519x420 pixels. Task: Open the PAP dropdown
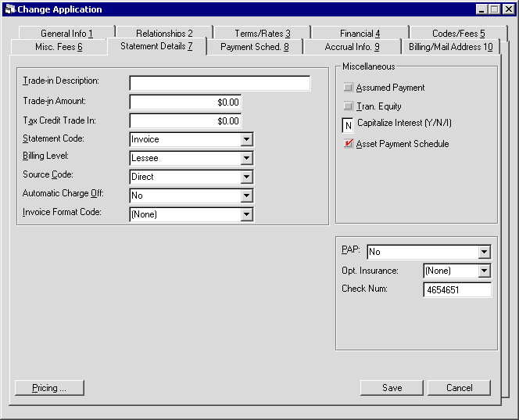[x=484, y=252]
